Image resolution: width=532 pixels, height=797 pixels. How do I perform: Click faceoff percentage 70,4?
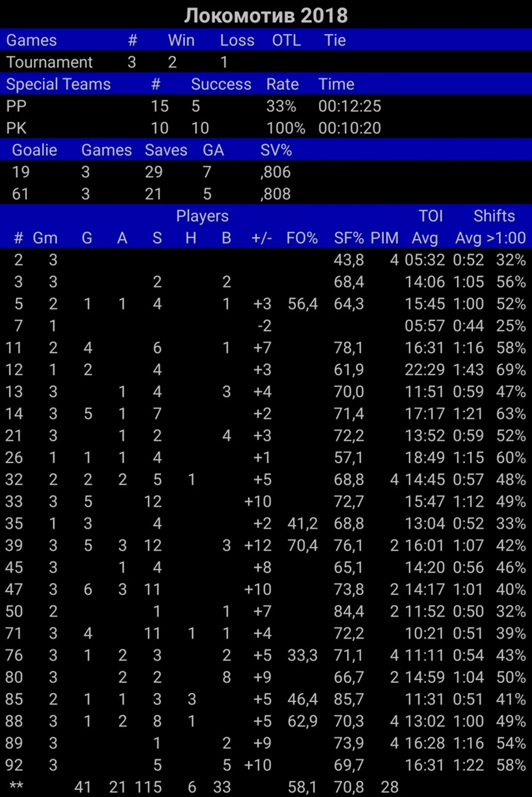302,545
